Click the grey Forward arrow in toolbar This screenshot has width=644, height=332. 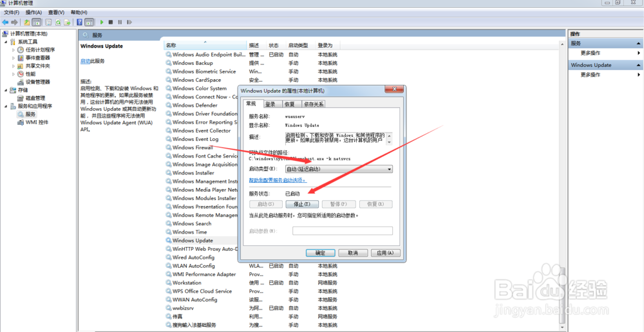14,22
